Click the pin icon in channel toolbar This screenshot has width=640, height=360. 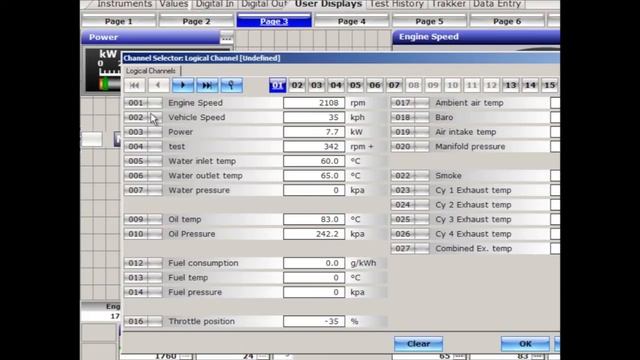tap(231, 85)
